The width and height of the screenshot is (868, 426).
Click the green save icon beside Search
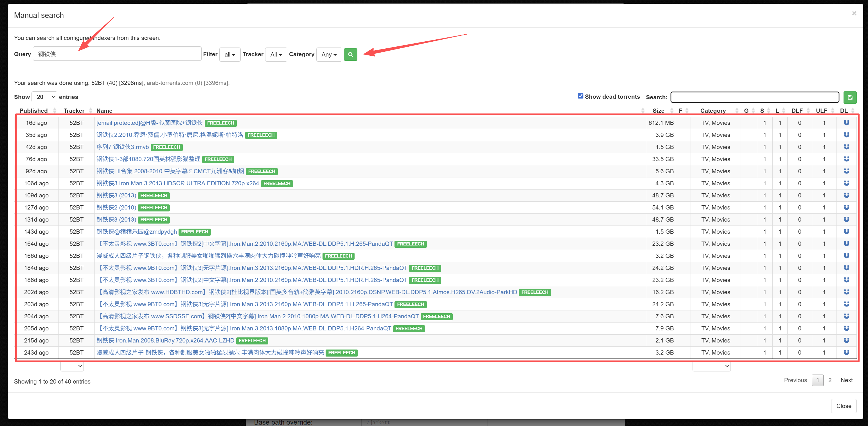click(x=850, y=97)
